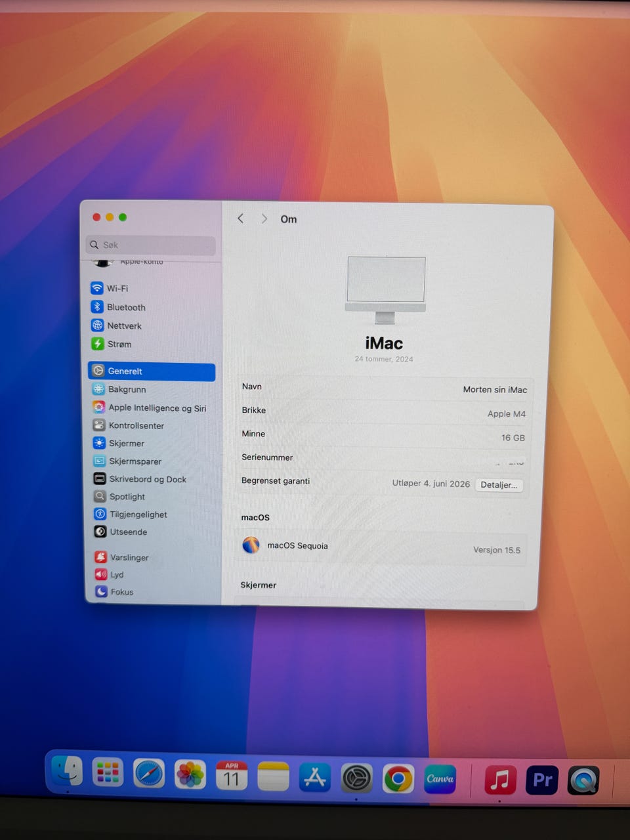Open QuickTime Player from Dock
Image resolution: width=630 pixels, height=840 pixels.
(583, 780)
